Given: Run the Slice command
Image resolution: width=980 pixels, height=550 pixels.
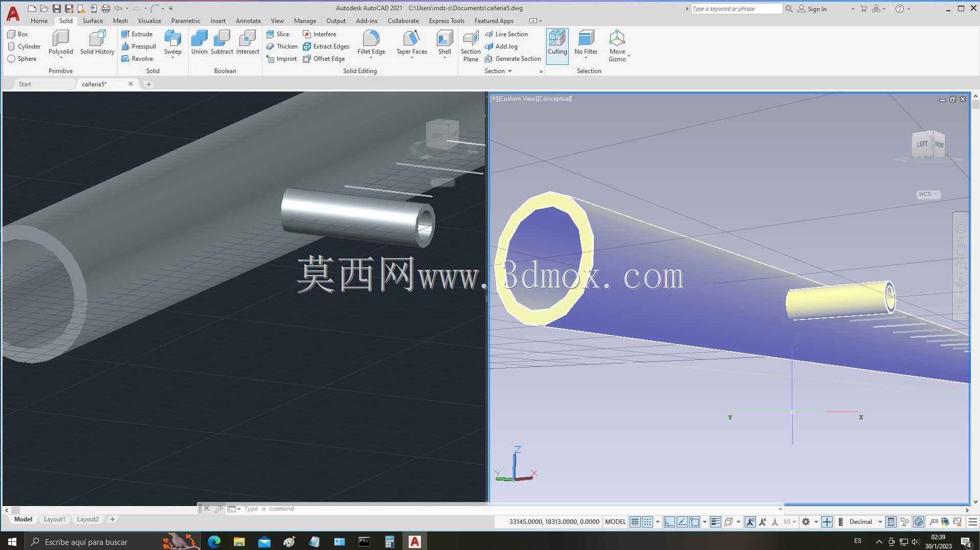Looking at the screenshot, I should [x=278, y=34].
